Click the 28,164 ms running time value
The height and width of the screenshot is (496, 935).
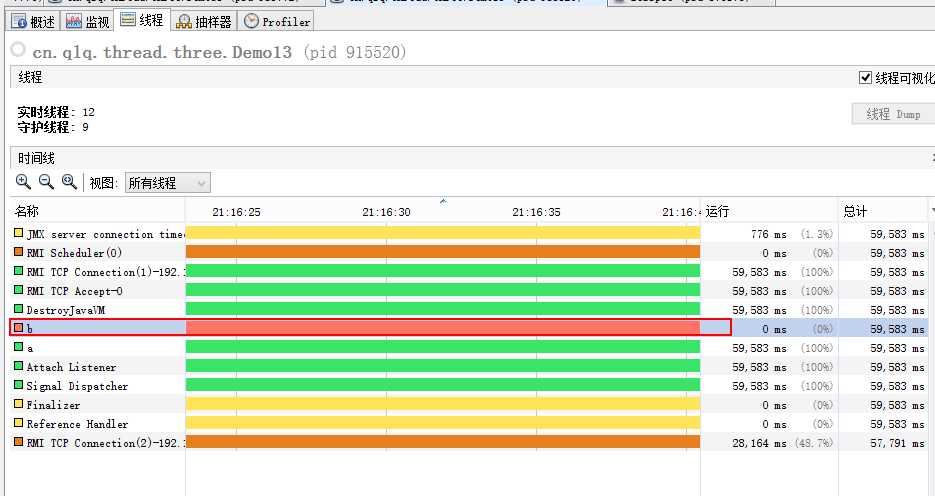pos(759,443)
